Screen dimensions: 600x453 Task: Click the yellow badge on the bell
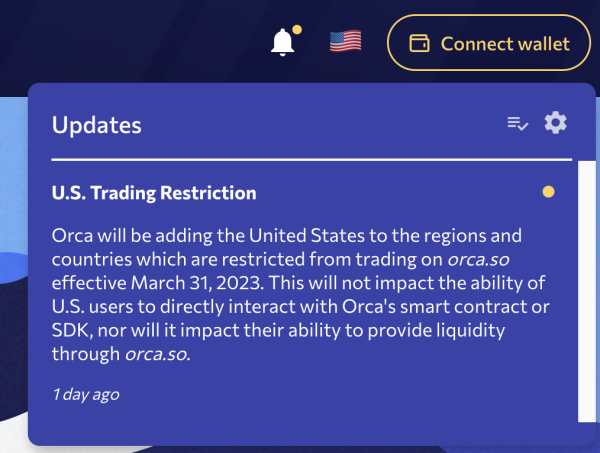[296, 29]
